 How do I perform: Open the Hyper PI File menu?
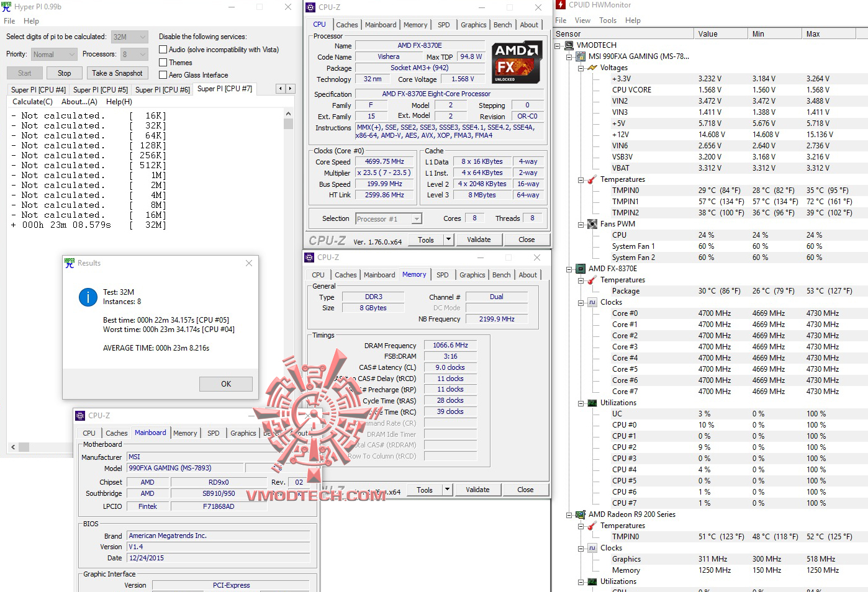[9, 21]
